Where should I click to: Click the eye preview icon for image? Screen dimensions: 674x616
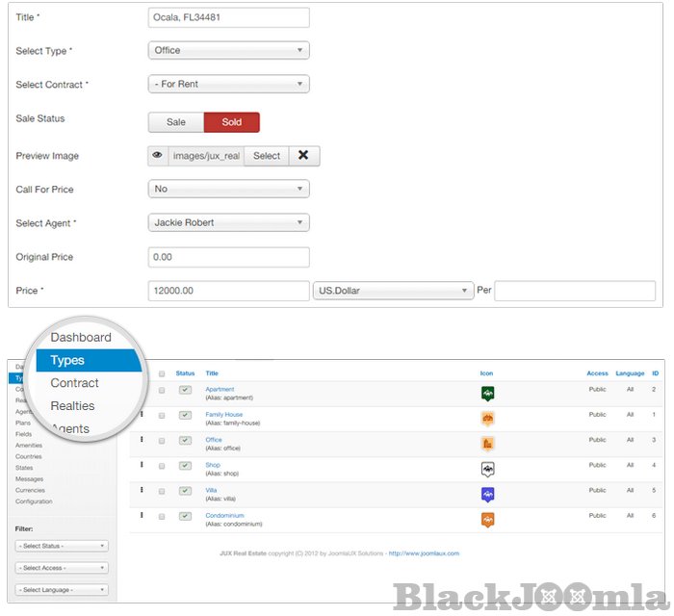coord(158,156)
